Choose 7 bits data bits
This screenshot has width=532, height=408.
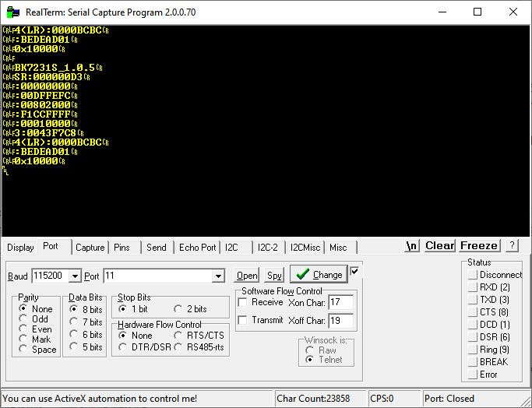pos(86,322)
